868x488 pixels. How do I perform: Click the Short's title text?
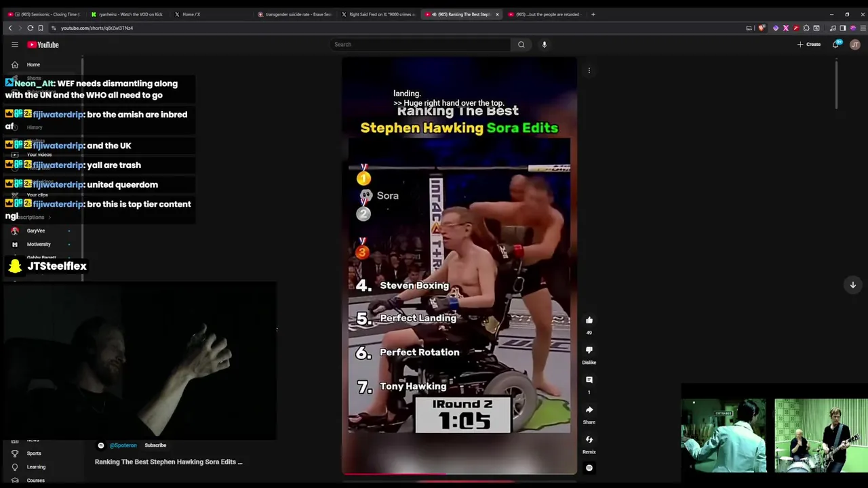coord(169,462)
